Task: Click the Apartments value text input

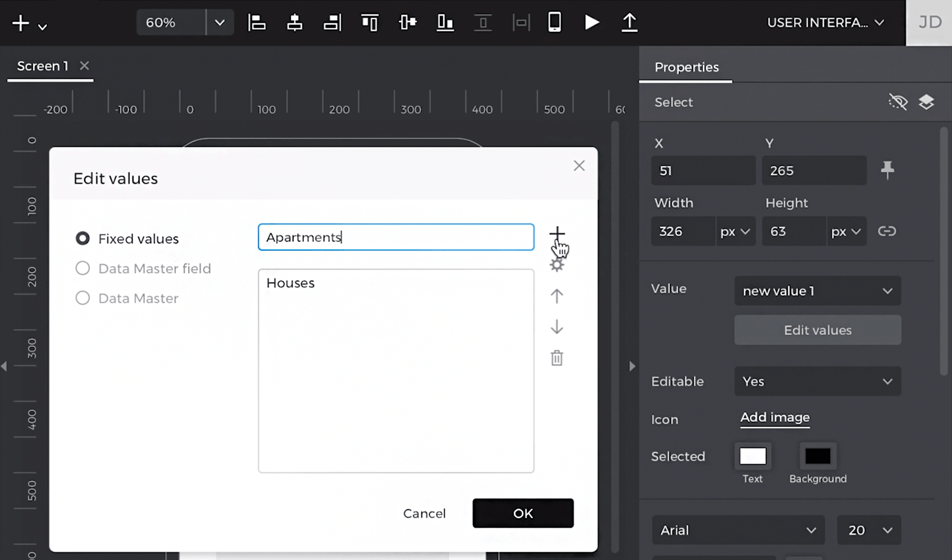Action: point(396,237)
